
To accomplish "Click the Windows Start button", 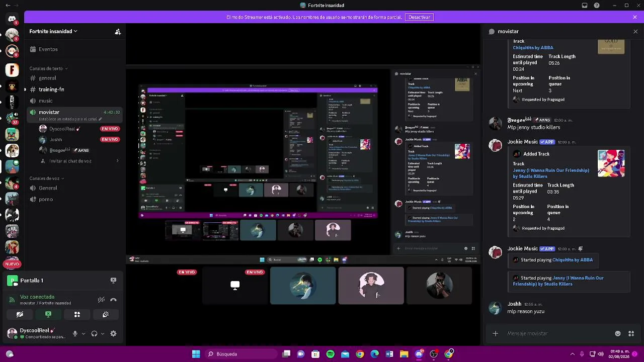I will tap(196, 354).
